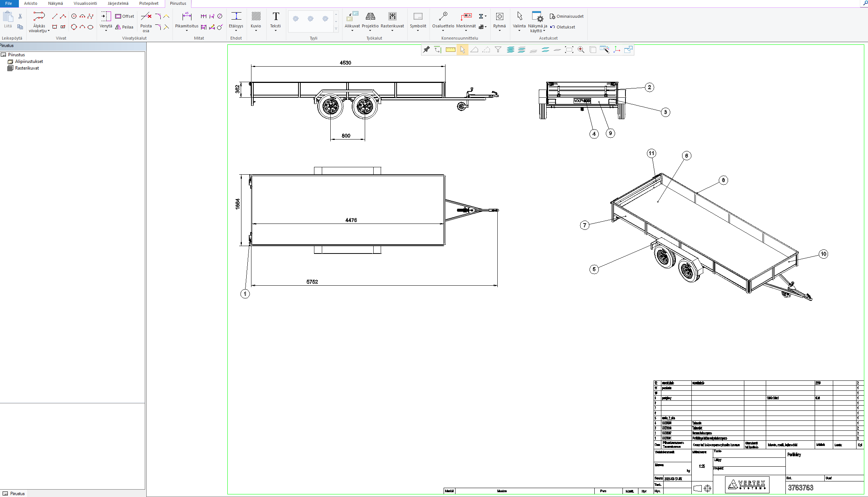The image size is (868, 497).
Task: Click the zoom magnifier in floating toolbar
Action: click(x=581, y=50)
